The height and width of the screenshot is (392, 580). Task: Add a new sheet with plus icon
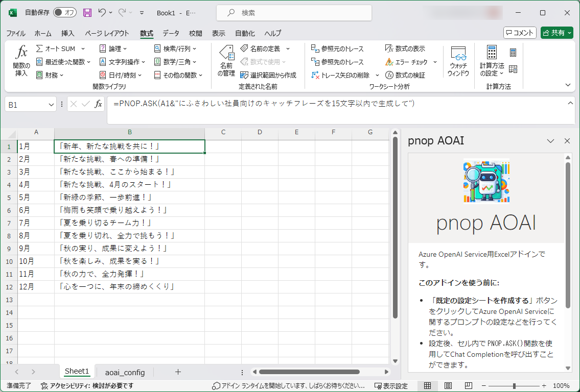[178, 372]
